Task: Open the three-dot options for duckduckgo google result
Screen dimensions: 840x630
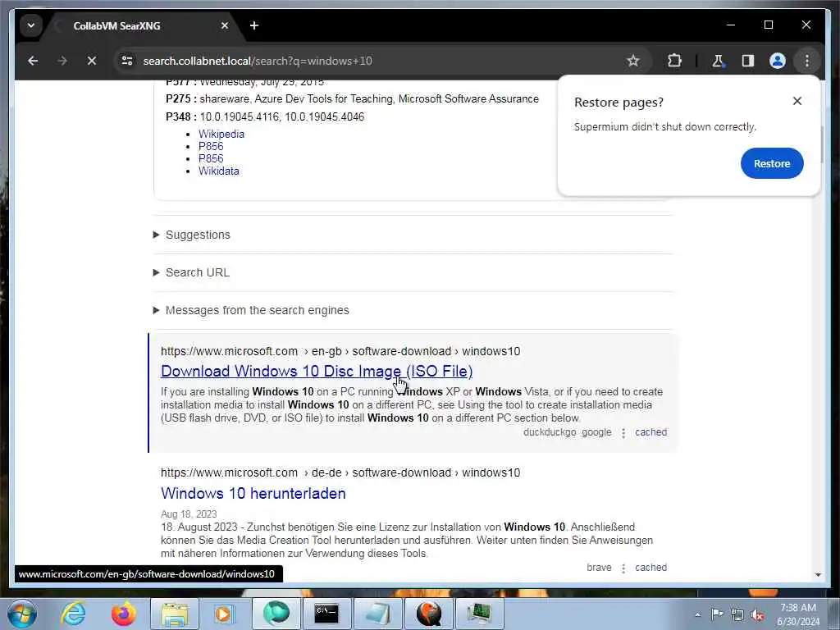Action: (x=623, y=433)
